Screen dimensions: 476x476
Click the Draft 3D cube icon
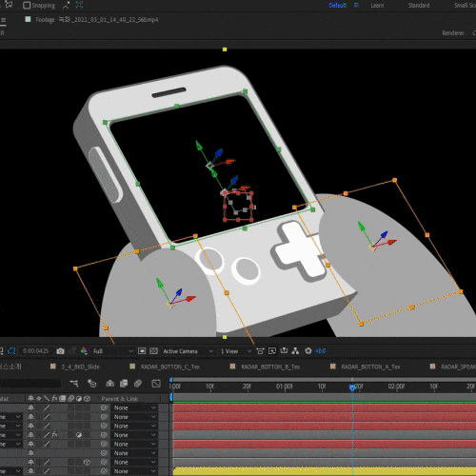92,384
